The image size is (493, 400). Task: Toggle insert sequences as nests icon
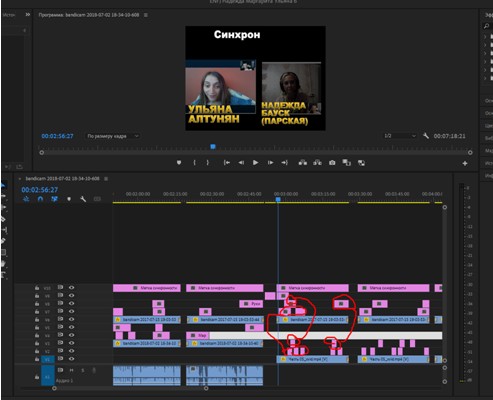coord(26,199)
